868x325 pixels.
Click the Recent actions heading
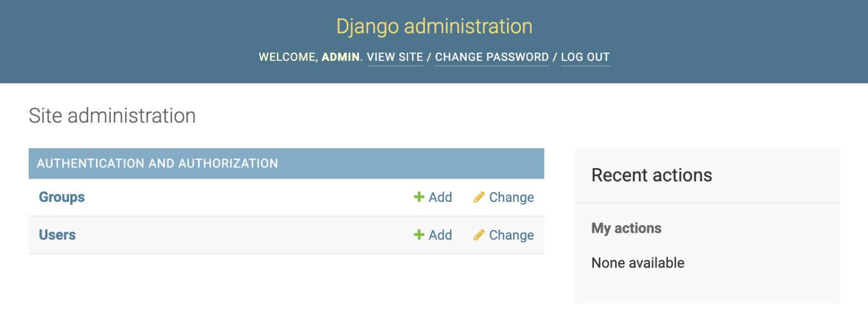pyautogui.click(x=652, y=175)
